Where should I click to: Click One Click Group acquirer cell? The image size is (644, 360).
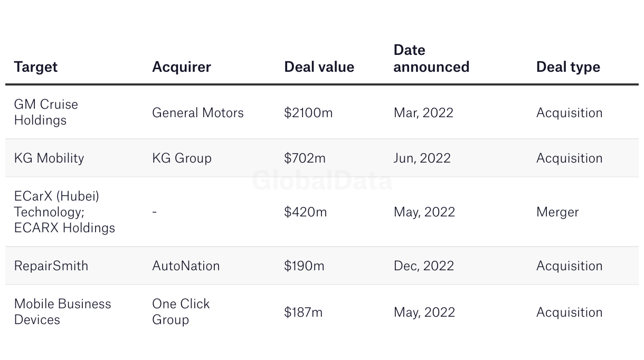click(x=181, y=312)
